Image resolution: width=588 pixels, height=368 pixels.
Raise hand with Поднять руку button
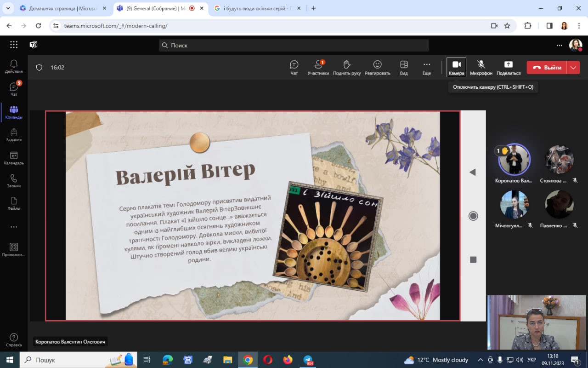[346, 67]
